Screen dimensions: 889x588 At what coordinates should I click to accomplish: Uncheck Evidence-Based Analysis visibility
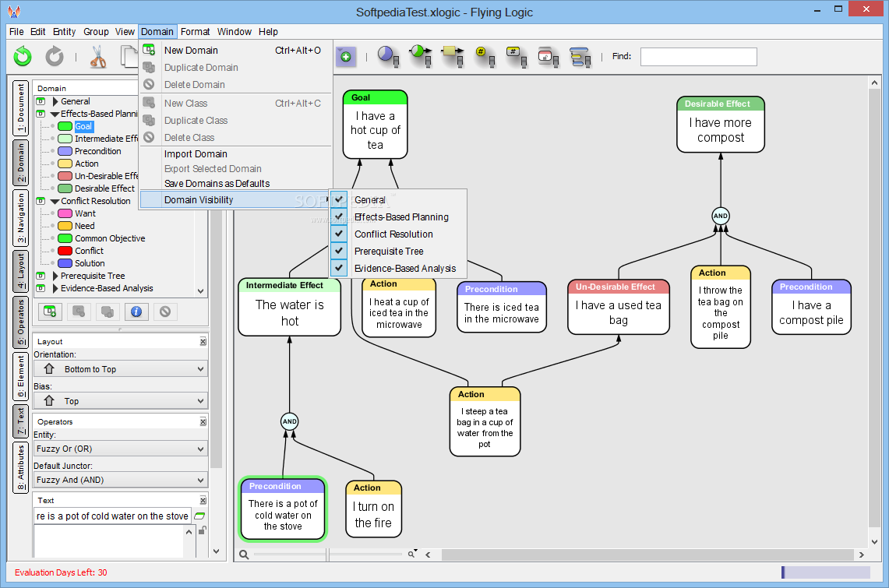point(338,267)
